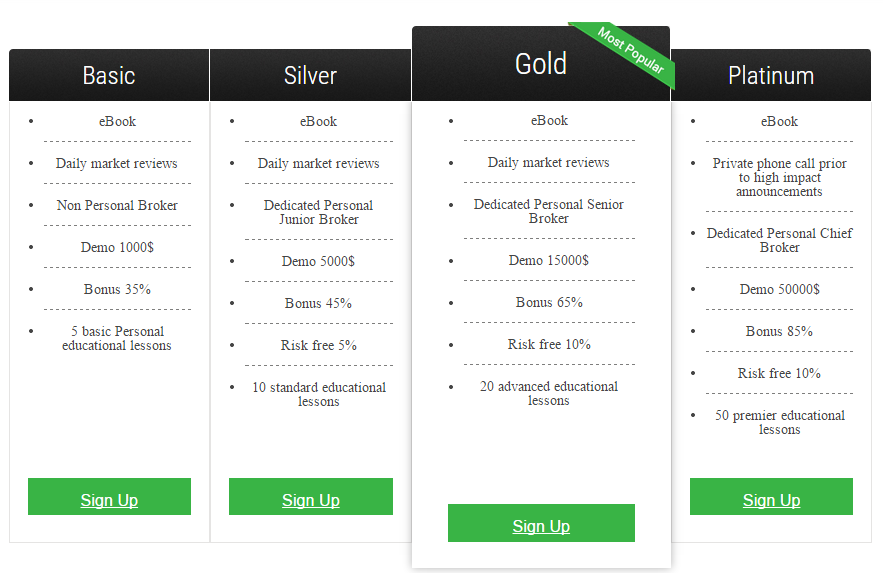Click Sign Up under Gold plan
888x587 pixels.
pos(541,523)
